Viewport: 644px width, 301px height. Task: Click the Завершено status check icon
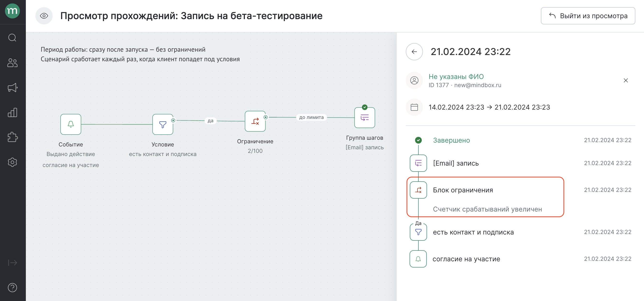418,140
